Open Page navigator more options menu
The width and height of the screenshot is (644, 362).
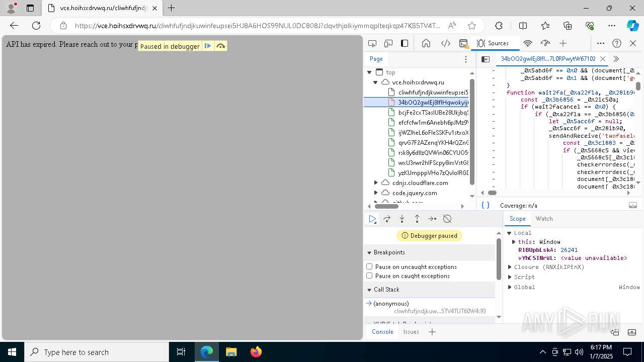tap(466, 59)
